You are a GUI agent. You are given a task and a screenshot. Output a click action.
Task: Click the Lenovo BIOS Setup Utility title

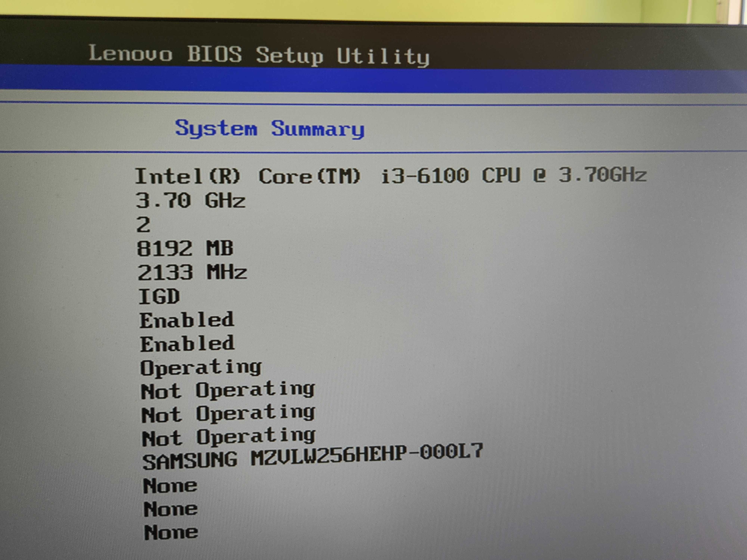coord(259,55)
